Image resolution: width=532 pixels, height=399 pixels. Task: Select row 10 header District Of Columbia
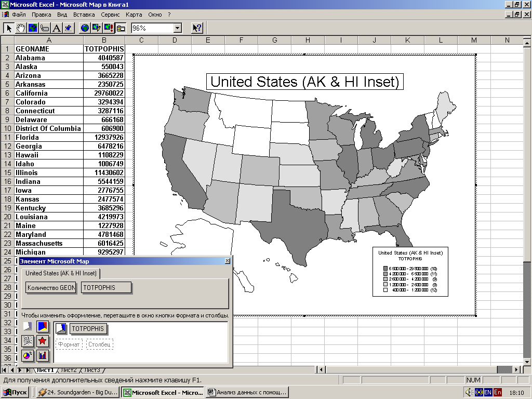(x=7, y=128)
